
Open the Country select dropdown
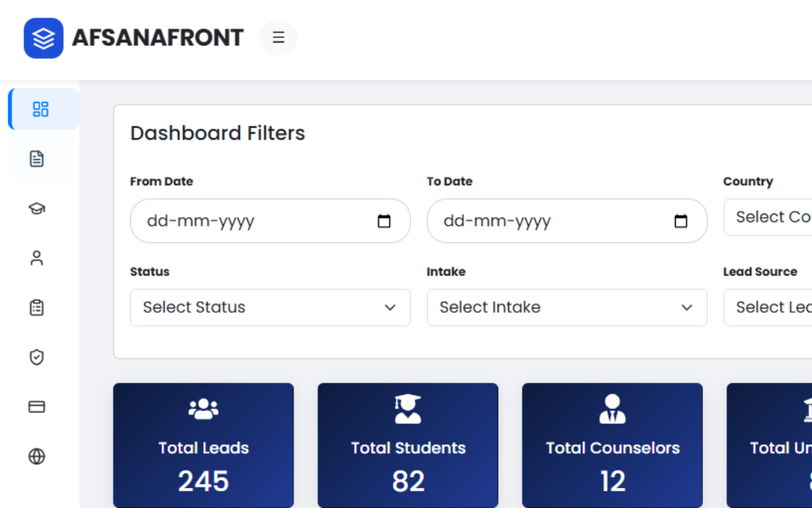768,217
